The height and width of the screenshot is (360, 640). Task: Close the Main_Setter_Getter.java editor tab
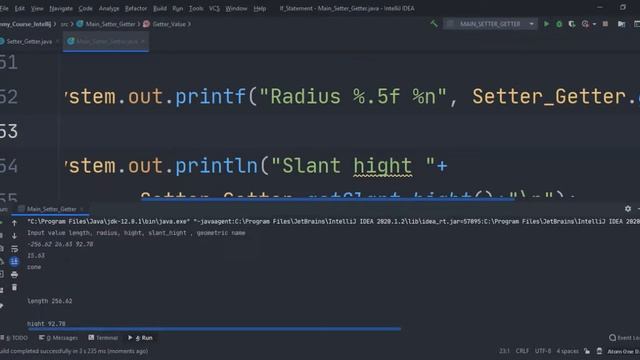(143, 42)
